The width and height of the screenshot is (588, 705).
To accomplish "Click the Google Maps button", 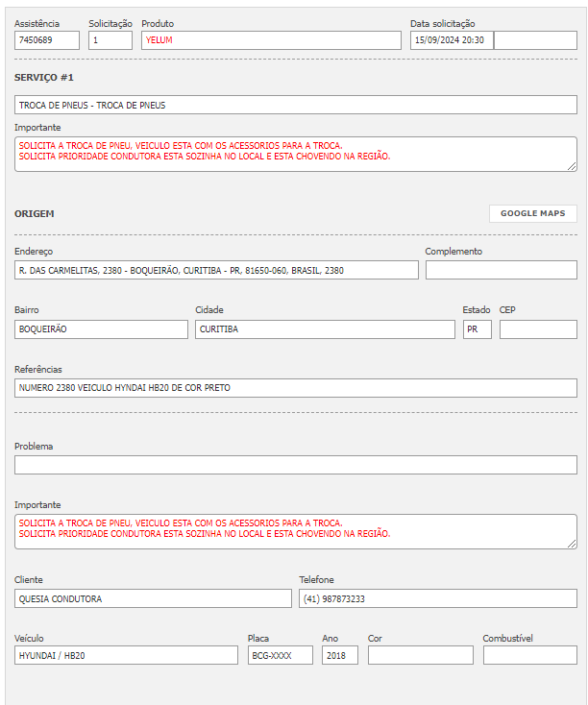I will click(532, 213).
